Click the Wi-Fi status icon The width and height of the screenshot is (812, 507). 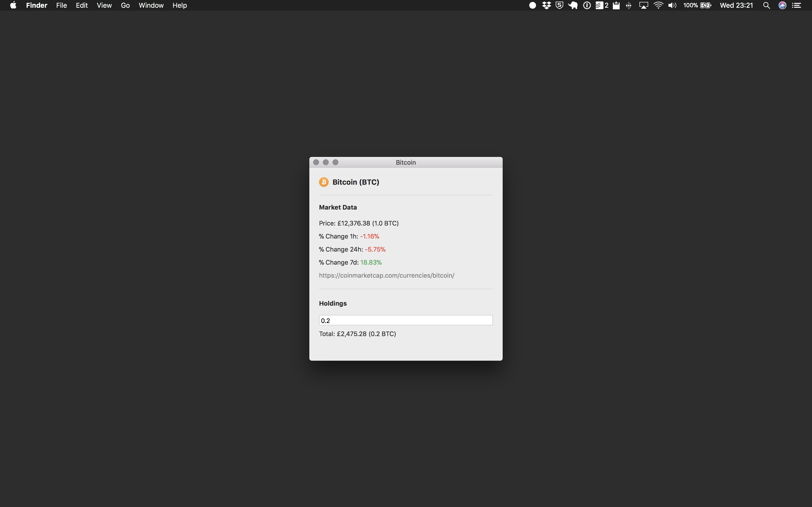[x=658, y=5]
